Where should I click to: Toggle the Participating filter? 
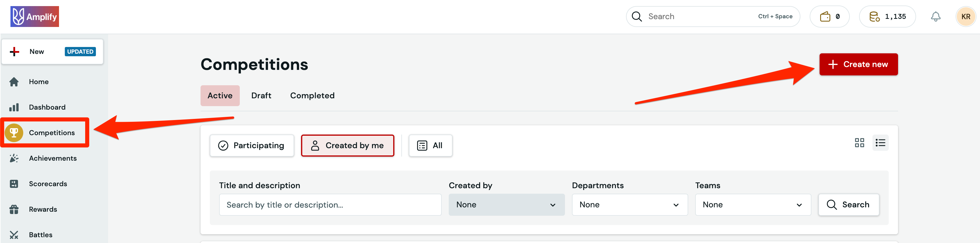click(251, 145)
